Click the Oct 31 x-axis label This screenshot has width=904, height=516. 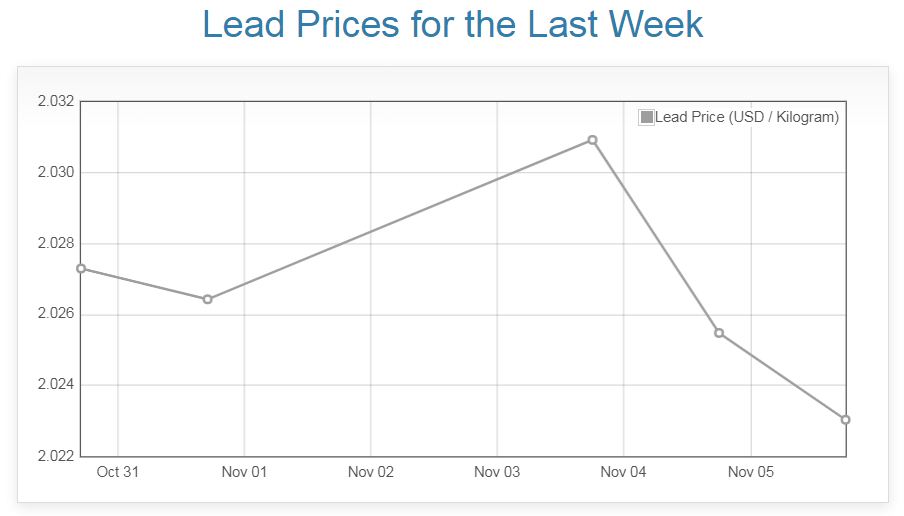point(118,472)
